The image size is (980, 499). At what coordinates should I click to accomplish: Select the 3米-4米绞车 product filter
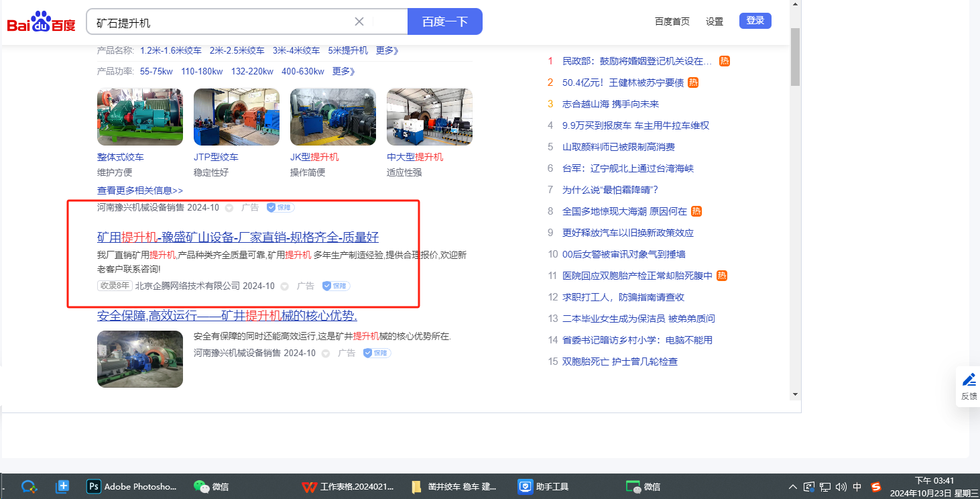[296, 50]
